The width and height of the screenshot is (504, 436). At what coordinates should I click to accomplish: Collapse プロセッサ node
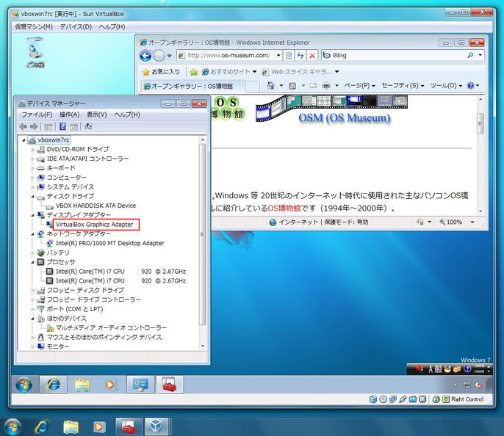point(32,262)
